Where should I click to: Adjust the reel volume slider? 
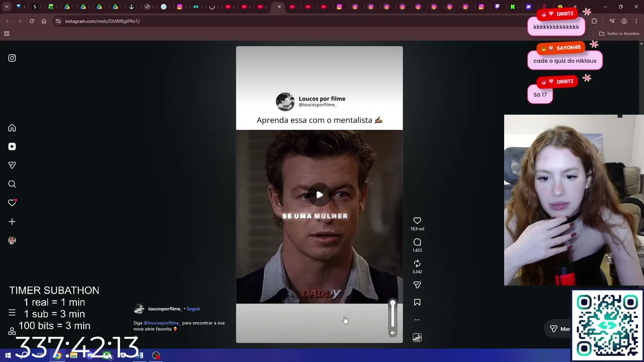pyautogui.click(x=393, y=314)
